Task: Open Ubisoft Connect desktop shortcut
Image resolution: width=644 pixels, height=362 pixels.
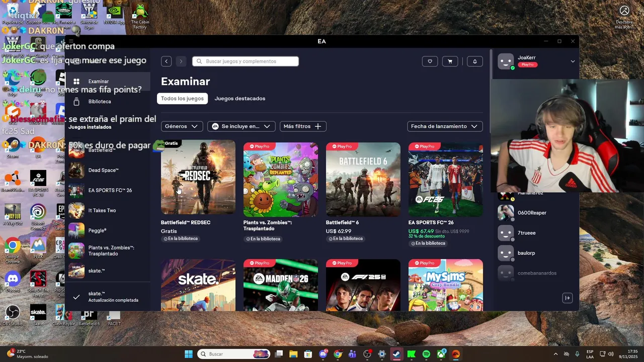Action: coord(38,217)
